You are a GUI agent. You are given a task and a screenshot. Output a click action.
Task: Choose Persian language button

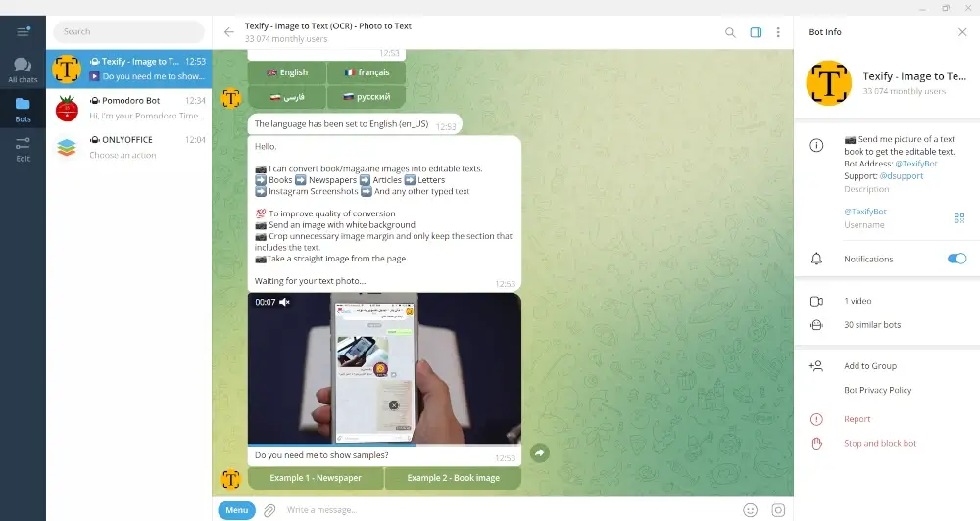coord(287,97)
